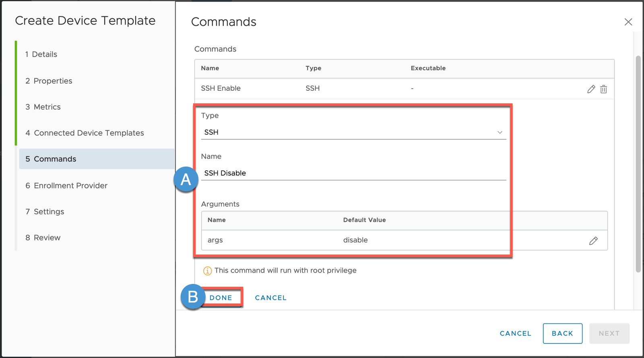Click the SSH type cell in commands table

tap(312, 88)
